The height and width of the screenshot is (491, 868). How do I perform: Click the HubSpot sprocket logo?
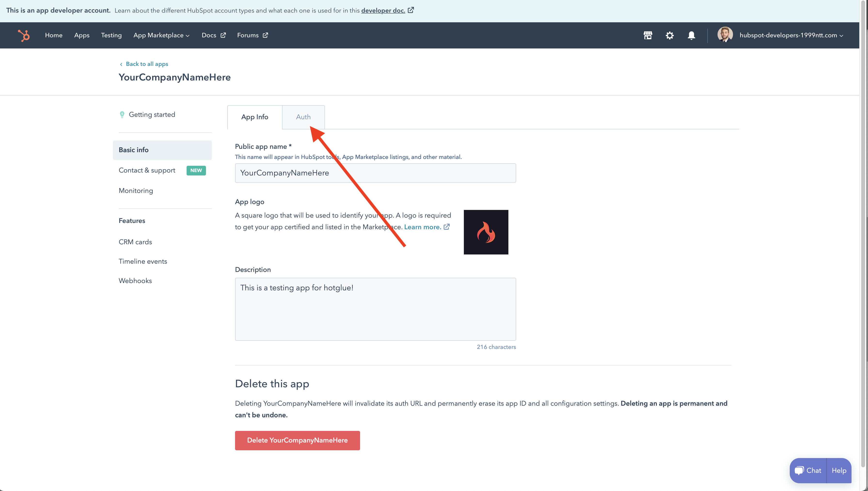coord(24,35)
